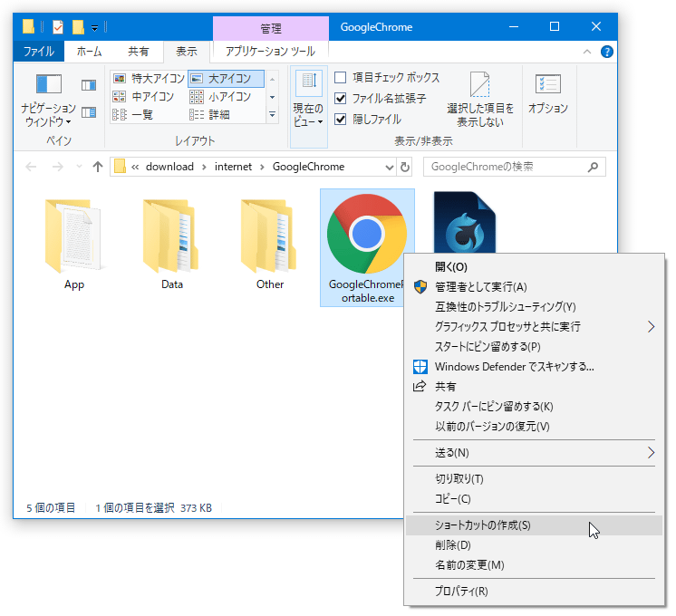Switch to the ホーム tab
This screenshot has height=616, width=676.
click(89, 52)
